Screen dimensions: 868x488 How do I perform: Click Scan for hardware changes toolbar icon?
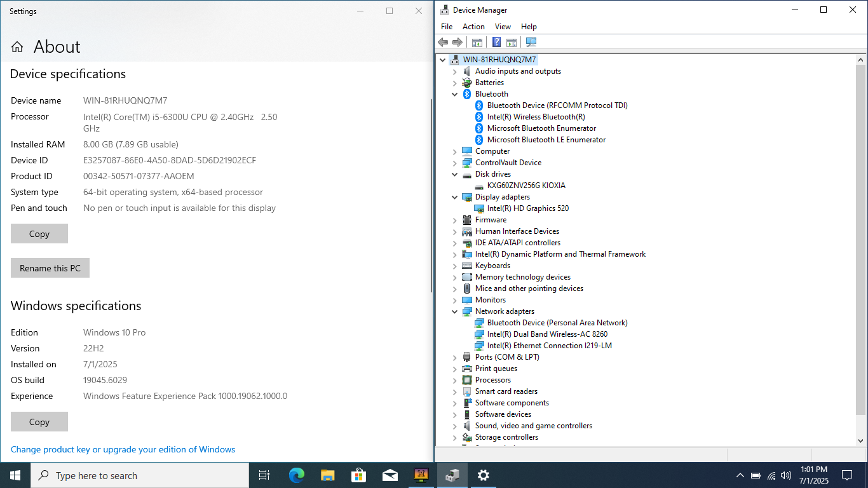(x=531, y=43)
